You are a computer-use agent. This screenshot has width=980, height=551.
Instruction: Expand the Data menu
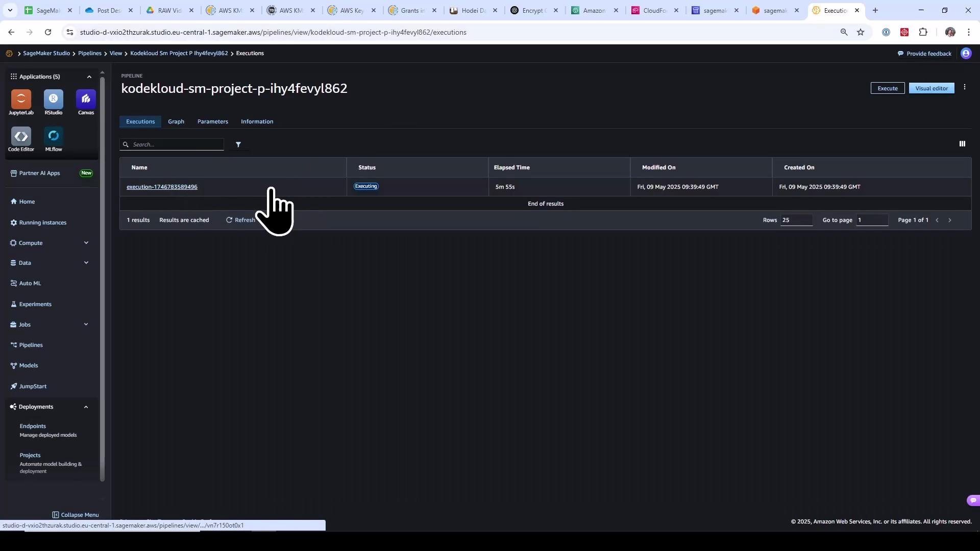point(86,263)
